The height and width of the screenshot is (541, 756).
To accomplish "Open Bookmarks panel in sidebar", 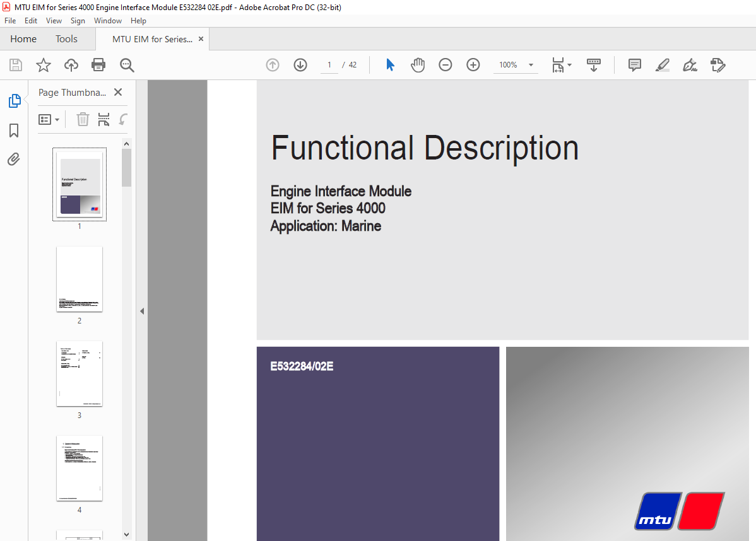I will pyautogui.click(x=14, y=130).
